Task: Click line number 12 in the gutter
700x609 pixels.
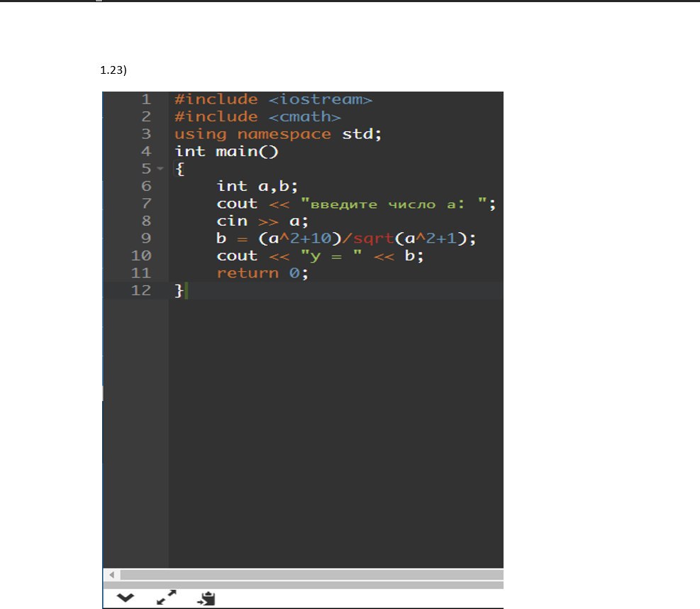Action: (141, 290)
